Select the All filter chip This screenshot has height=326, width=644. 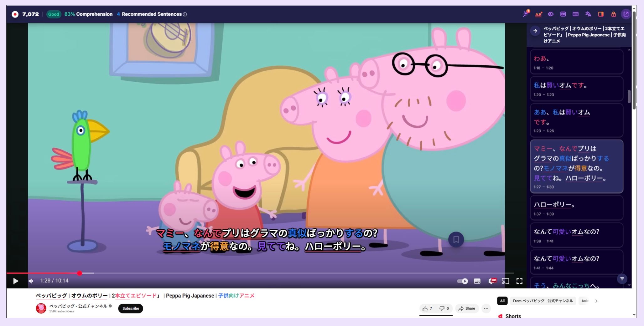502,301
